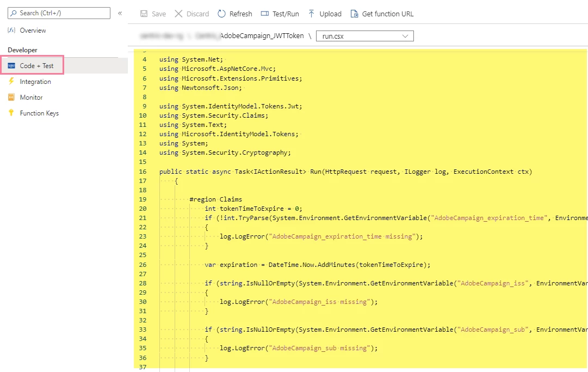Click 'using System.Text;' code line

point(193,125)
